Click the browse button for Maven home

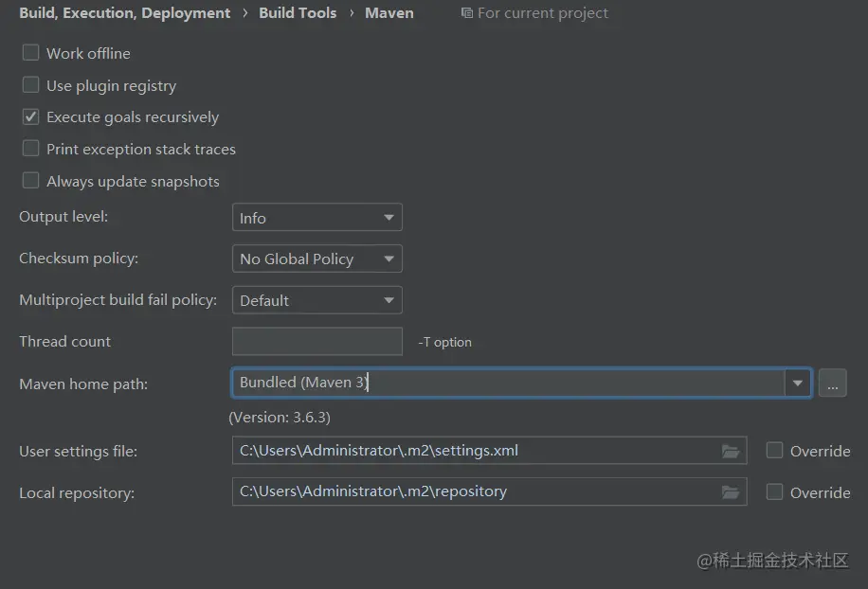pos(832,384)
